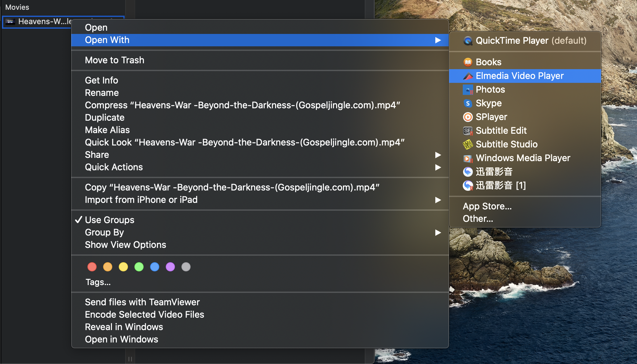Screen dimensions: 637x364
Task: Open the Tags… entry
Action: (98, 282)
